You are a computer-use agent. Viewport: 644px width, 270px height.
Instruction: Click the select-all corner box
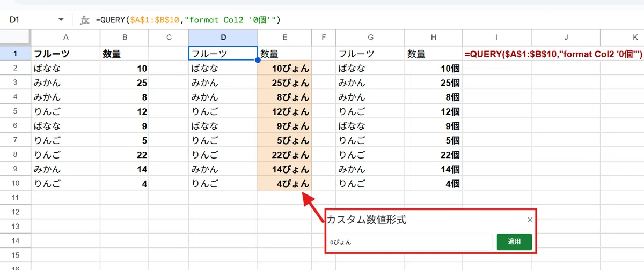(15, 37)
